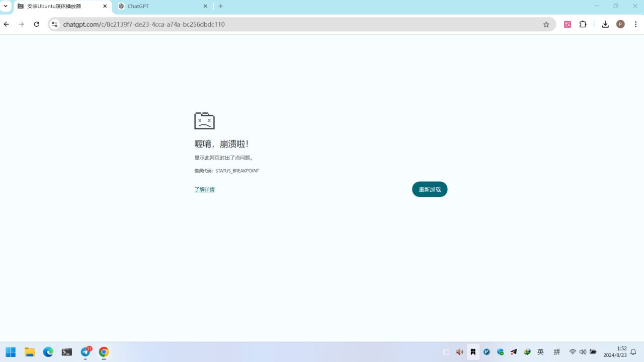Bookmark this page with the star icon
The width and height of the screenshot is (644, 362).
pos(546,24)
